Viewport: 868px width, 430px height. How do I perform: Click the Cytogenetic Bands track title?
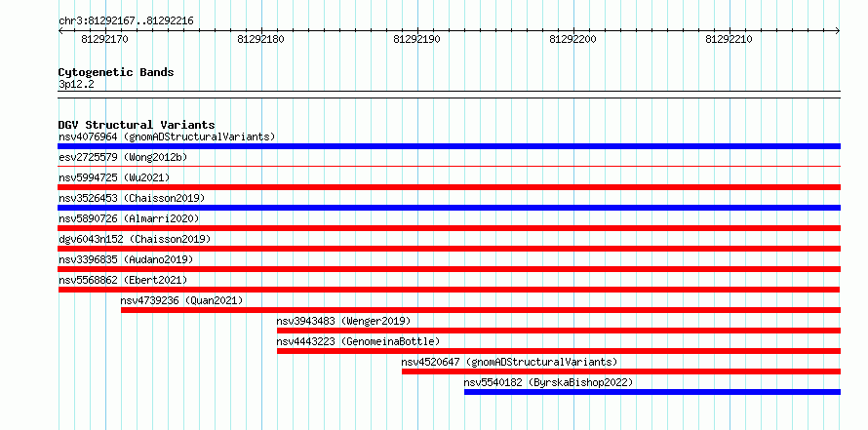click(x=116, y=72)
